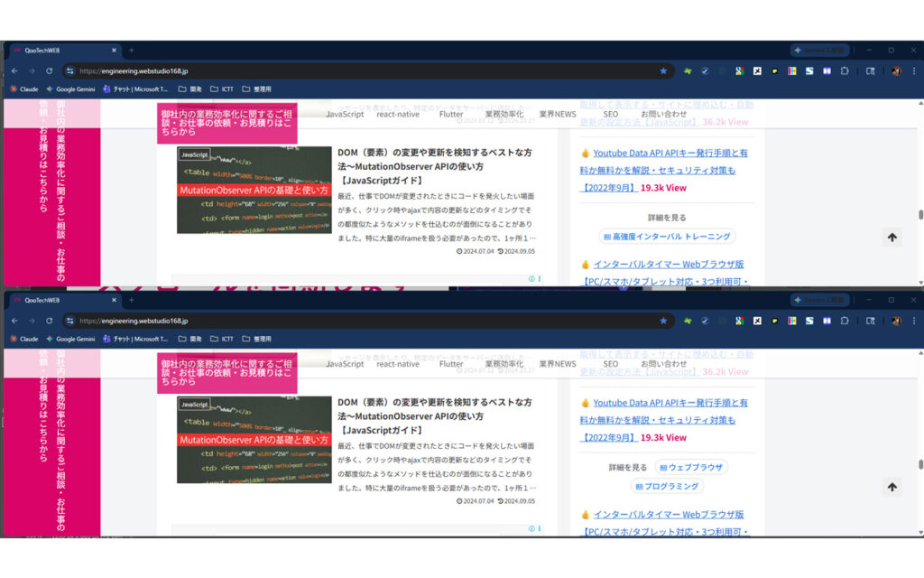Open the Extensions puzzle menu in the lower window
This screenshot has width=924, height=578.
pos(845,321)
